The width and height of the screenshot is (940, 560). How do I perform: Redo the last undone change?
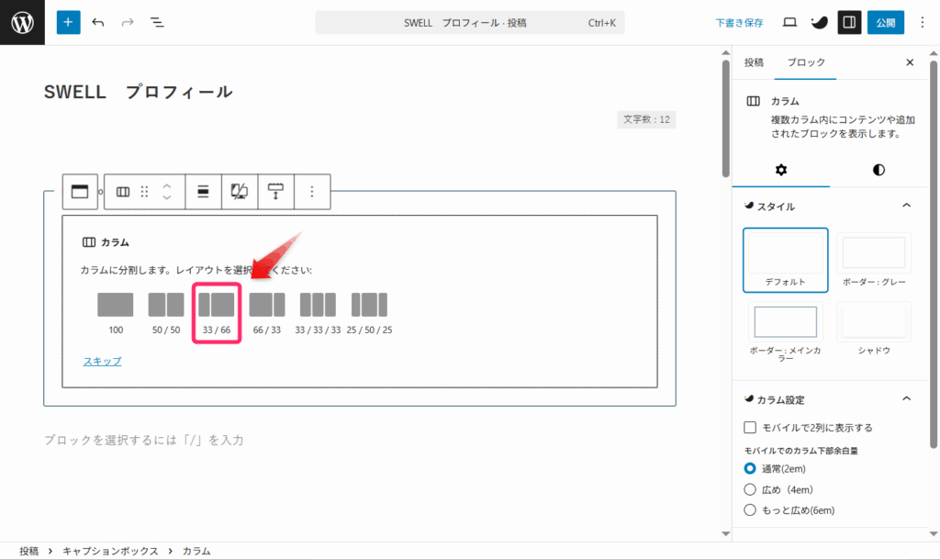(x=127, y=22)
